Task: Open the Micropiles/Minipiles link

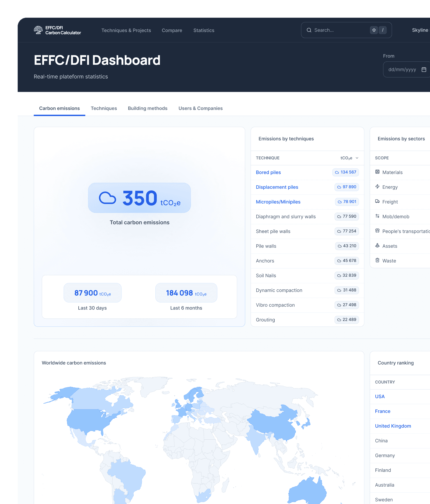Action: click(x=278, y=202)
